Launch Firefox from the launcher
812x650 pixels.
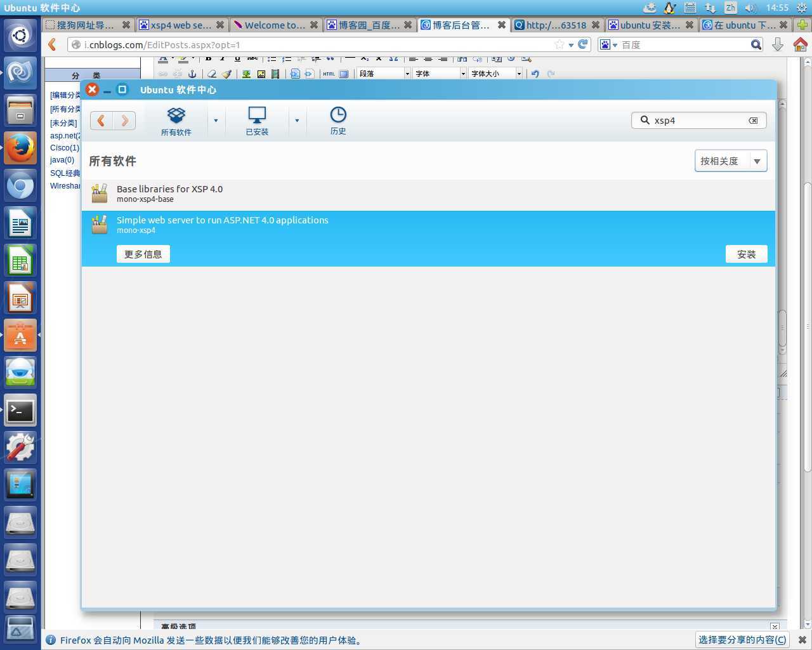[20, 148]
